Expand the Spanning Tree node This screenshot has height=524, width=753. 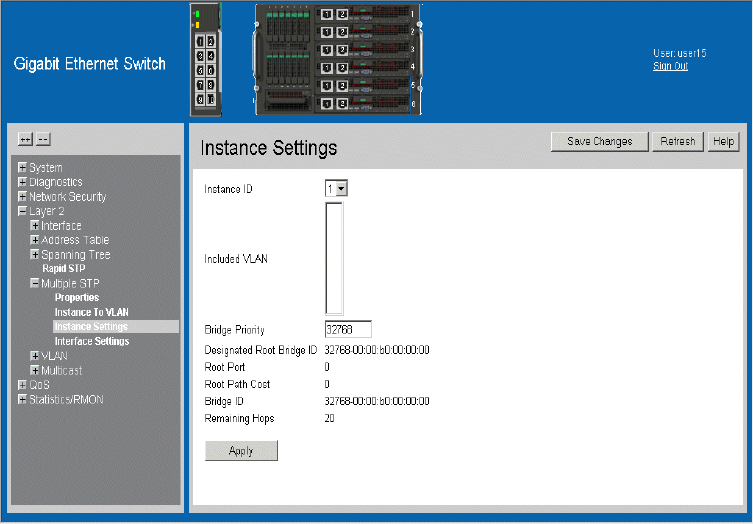coord(35,255)
